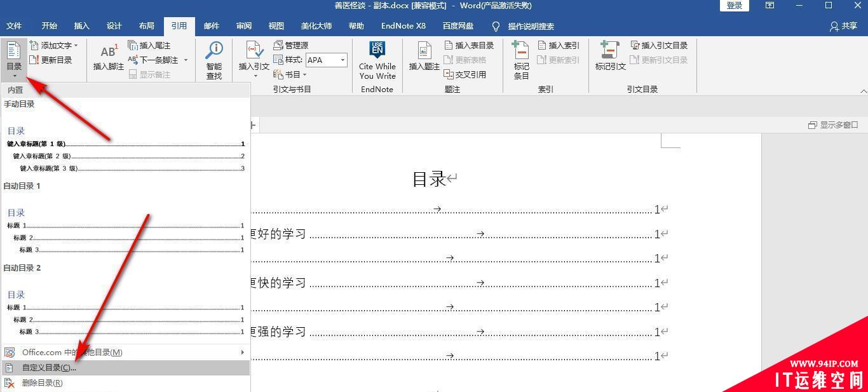Switch to the 开始 tab
Image resolution: width=868 pixels, height=392 pixels.
click(x=49, y=26)
